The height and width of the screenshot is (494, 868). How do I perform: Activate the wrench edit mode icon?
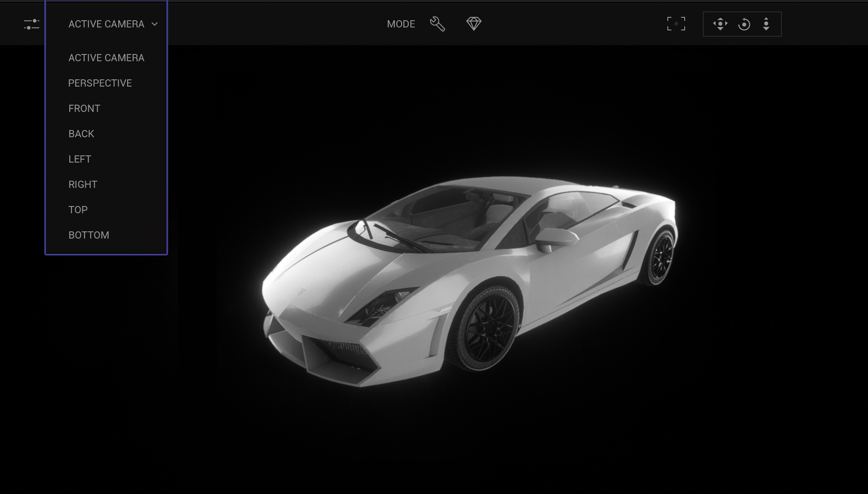pyautogui.click(x=438, y=24)
